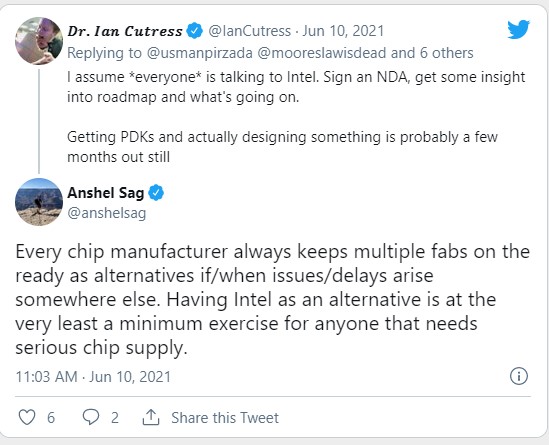Click the Twitter bird logo

(x=519, y=29)
